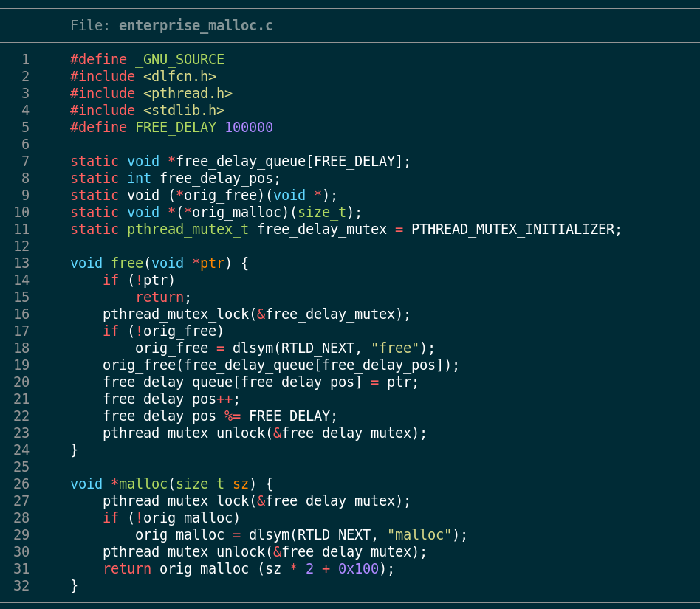
Task: Click the ++ operator on line 21
Action: [224, 399]
